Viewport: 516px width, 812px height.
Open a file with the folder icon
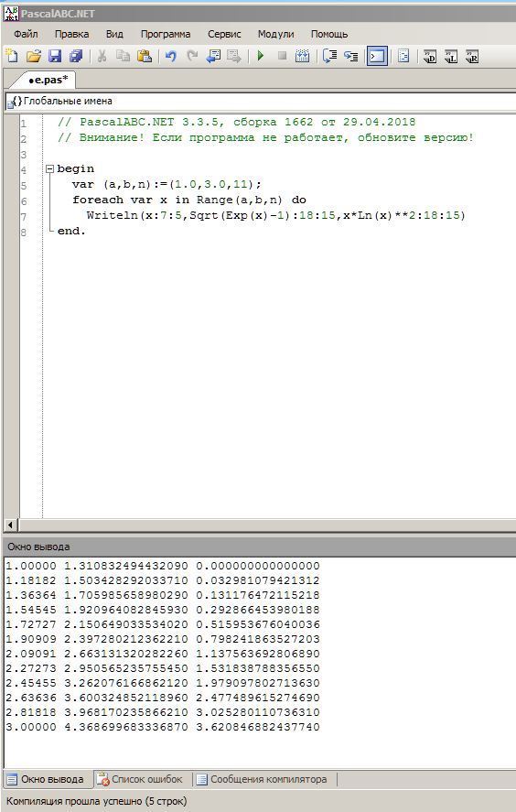34,56
